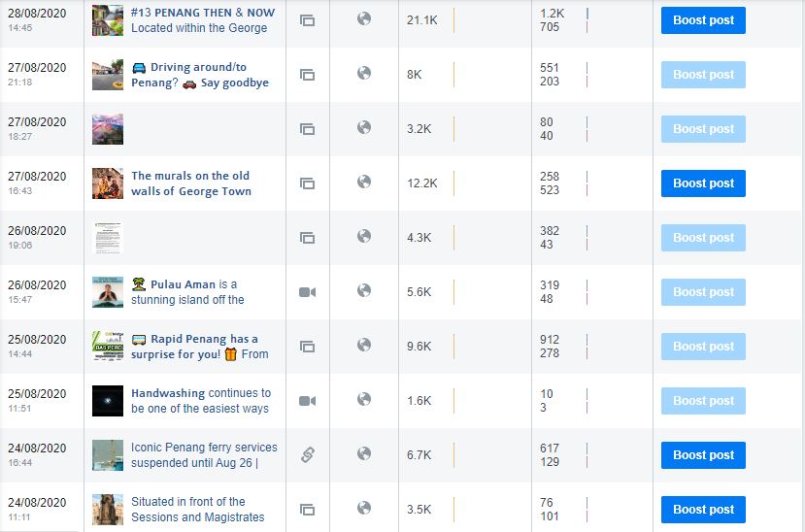
Task: Boost the Iconic Penang ferry services post
Action: [703, 455]
